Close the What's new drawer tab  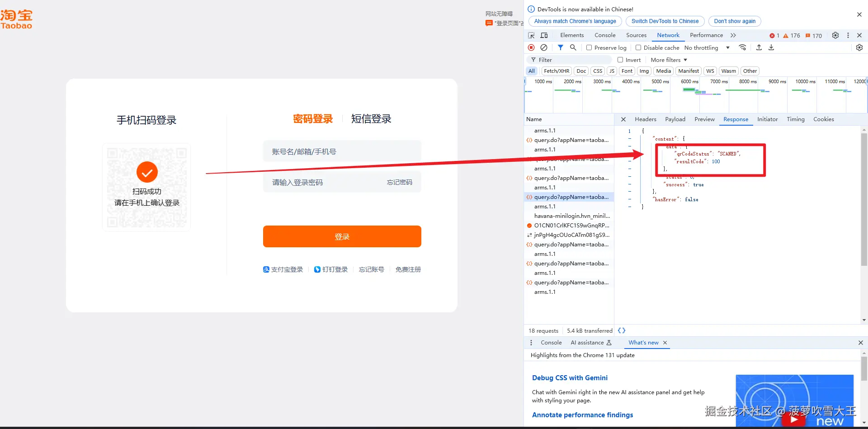coord(665,343)
